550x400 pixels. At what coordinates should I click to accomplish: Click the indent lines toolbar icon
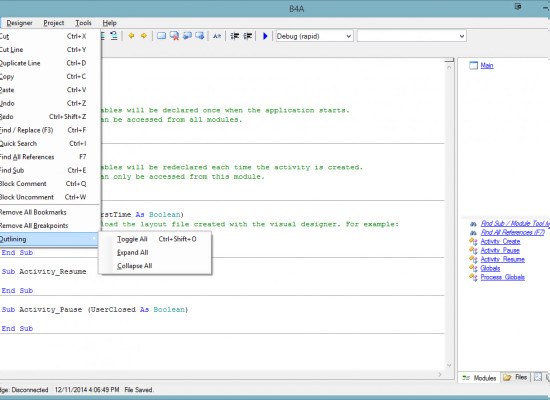tap(235, 36)
